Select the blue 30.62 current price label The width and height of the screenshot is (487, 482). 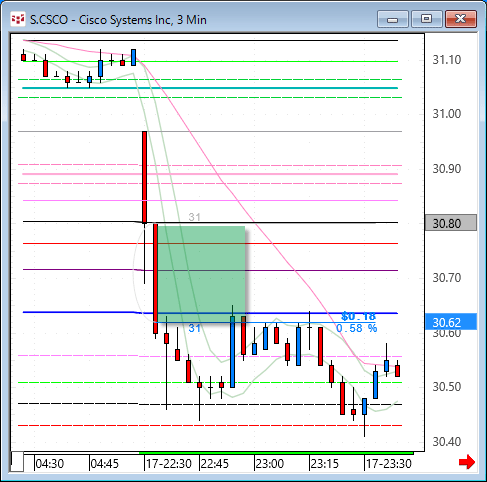pyautogui.click(x=451, y=322)
